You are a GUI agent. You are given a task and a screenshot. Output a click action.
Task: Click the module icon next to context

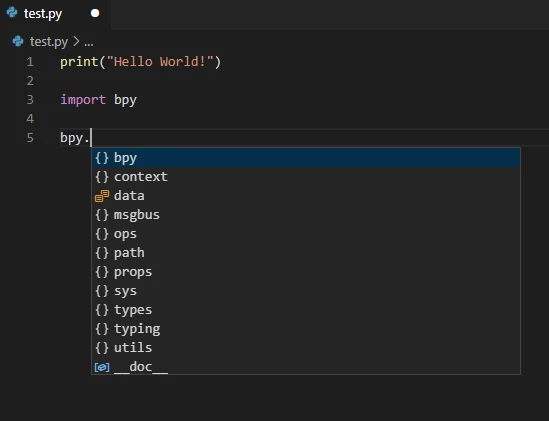(x=102, y=177)
